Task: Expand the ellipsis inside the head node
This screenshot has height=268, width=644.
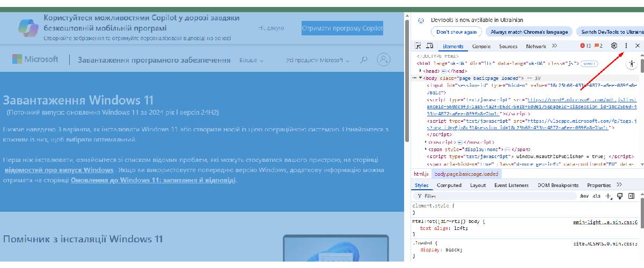Action: [x=444, y=71]
